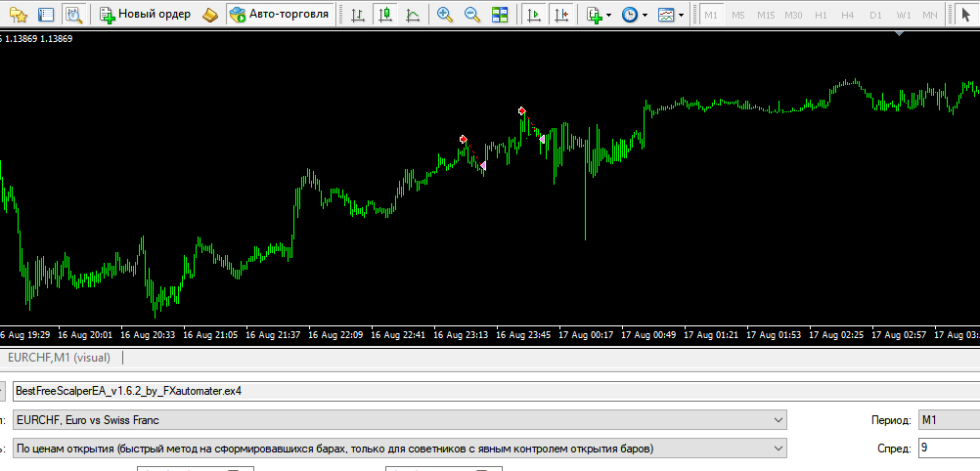Click the chart shift triangle marker

click(x=900, y=34)
